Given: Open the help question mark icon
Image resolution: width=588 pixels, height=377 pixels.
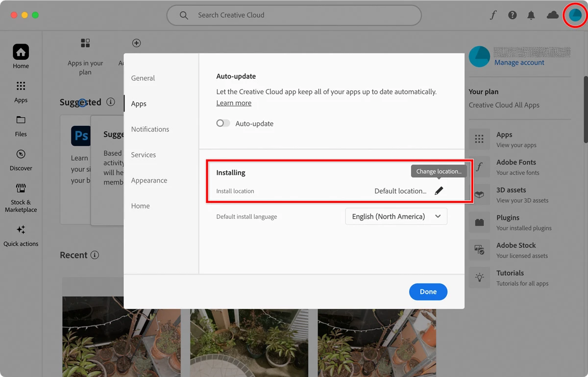Looking at the screenshot, I should pos(513,15).
